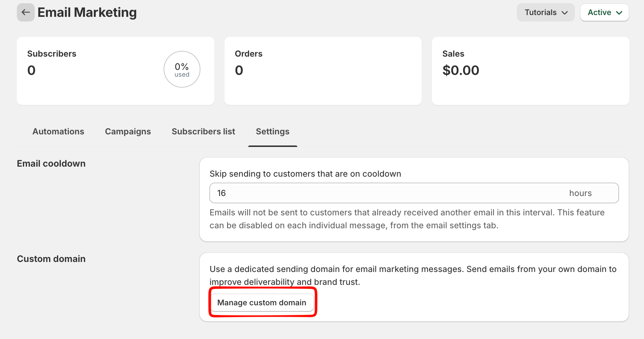The width and height of the screenshot is (644, 339).
Task: Click the chevron next to Active
Action: (619, 13)
